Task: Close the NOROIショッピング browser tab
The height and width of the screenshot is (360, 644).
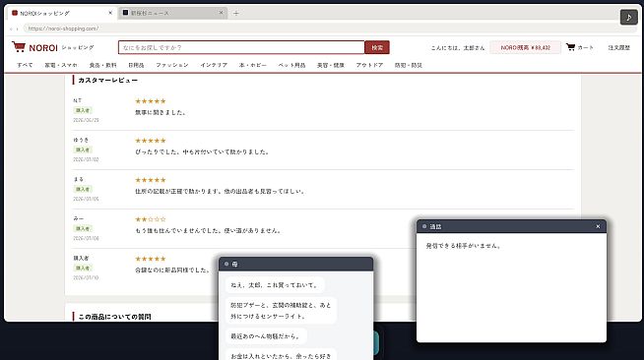Action: [110, 13]
